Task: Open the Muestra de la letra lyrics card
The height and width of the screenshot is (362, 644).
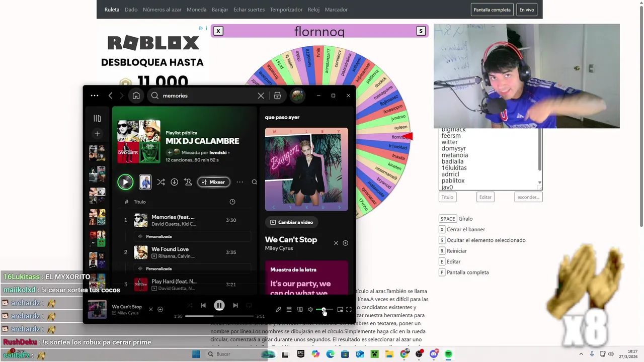Action: pyautogui.click(x=306, y=278)
